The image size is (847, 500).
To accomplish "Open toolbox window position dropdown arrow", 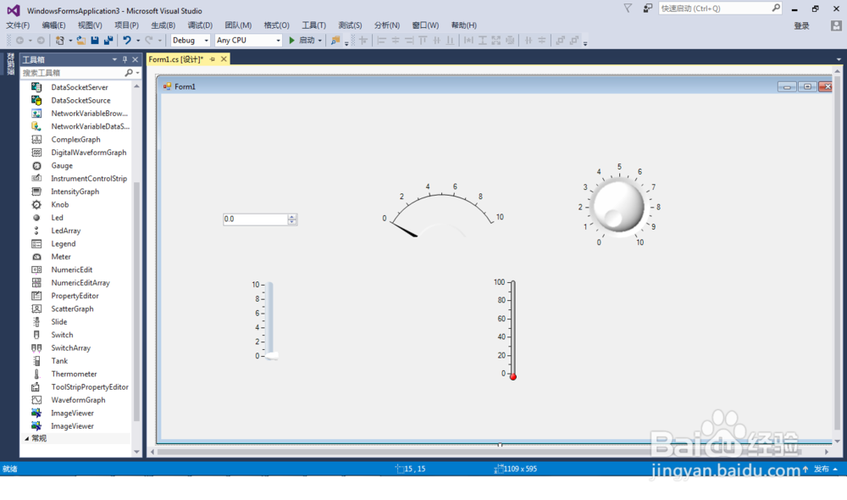I will point(115,59).
